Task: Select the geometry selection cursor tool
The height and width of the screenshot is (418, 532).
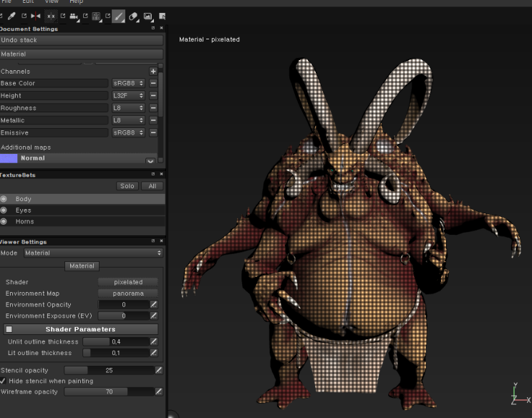Action: [x=163, y=16]
